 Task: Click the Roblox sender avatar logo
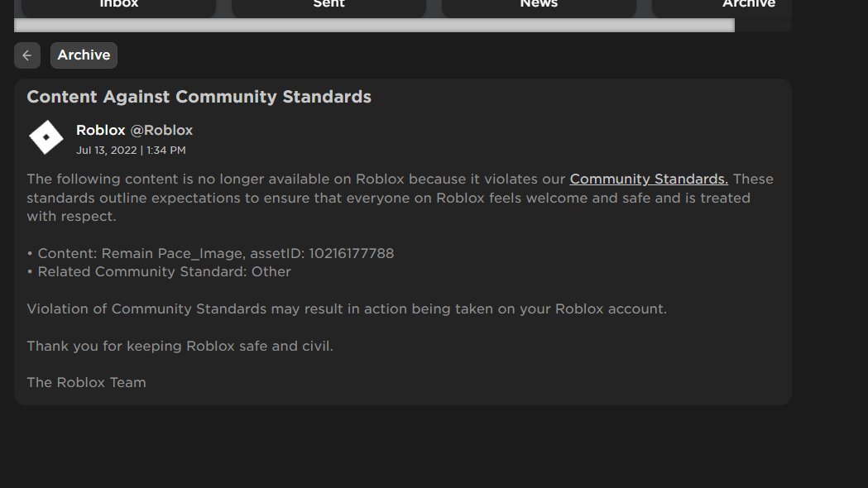click(46, 137)
